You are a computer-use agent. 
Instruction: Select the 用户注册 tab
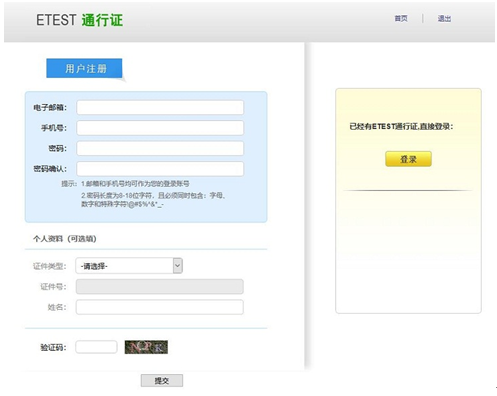coord(84,68)
